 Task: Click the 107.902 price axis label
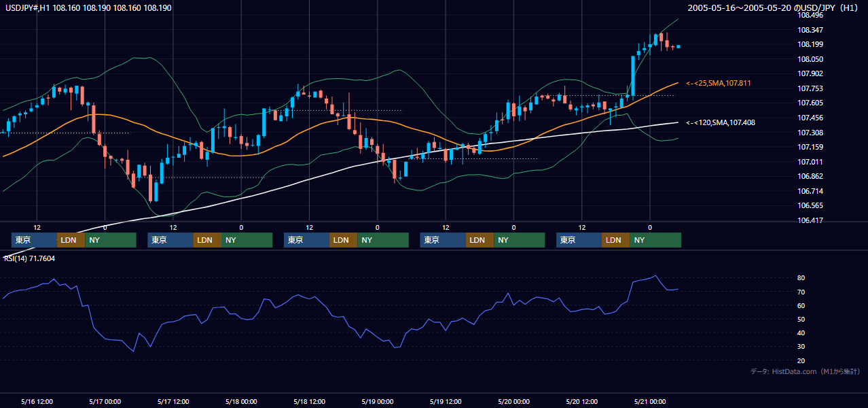point(811,73)
